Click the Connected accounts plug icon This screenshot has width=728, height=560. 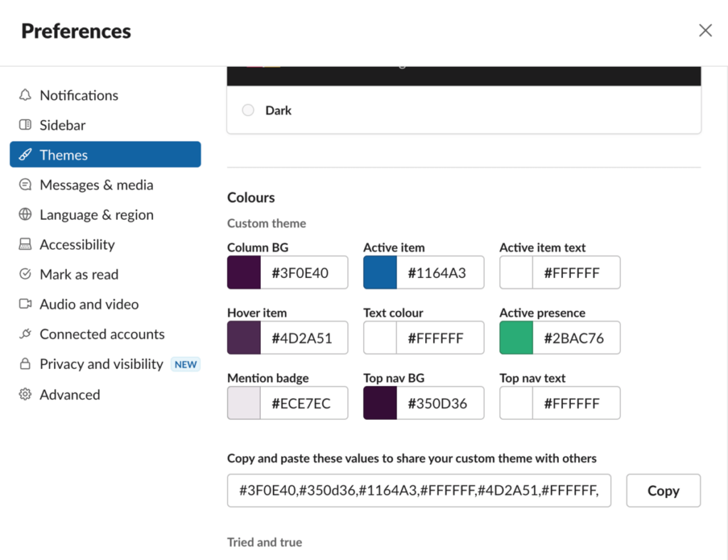[x=26, y=334]
